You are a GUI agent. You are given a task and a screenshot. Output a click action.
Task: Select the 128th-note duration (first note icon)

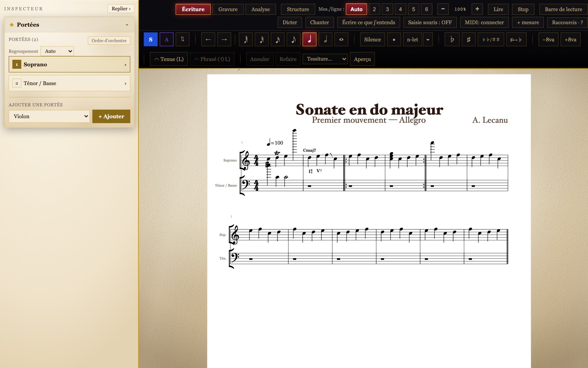[246, 39]
